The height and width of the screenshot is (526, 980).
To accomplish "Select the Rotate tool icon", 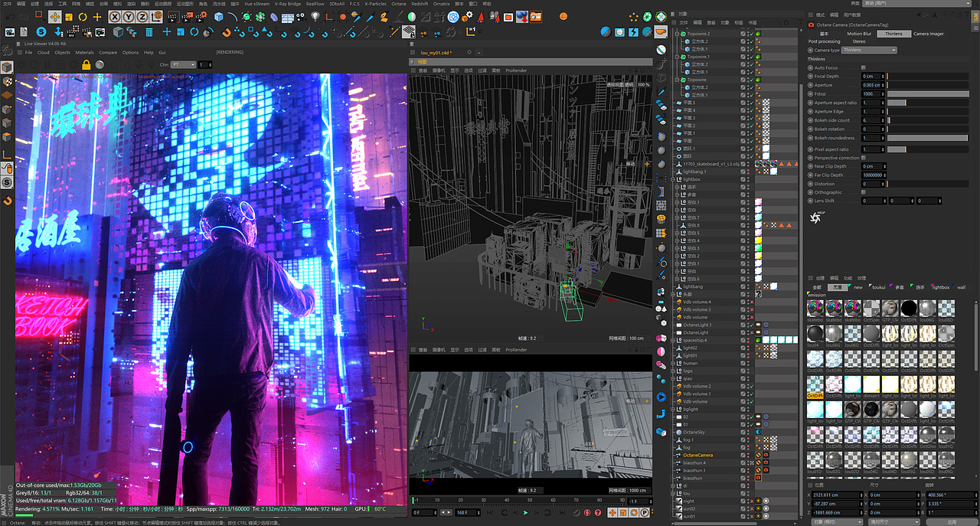I will click(x=82, y=16).
